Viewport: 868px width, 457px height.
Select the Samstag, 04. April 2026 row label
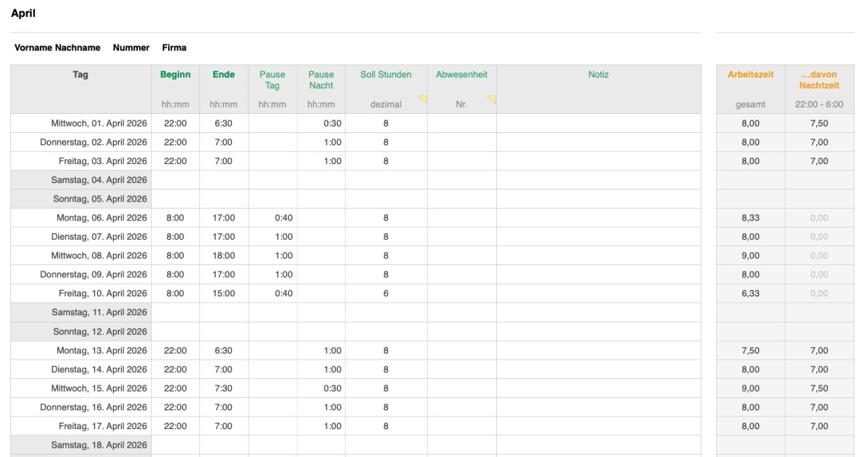point(99,180)
